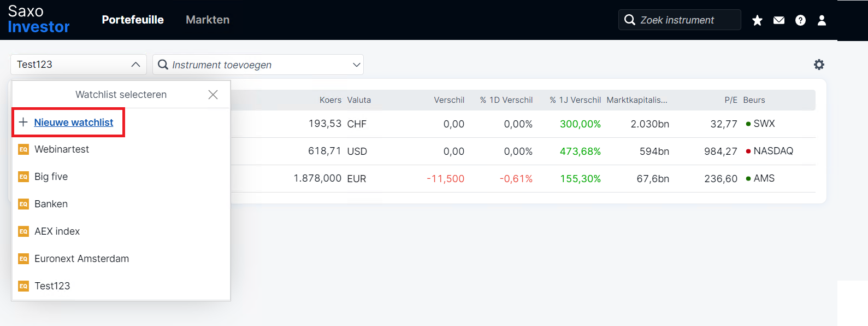The width and height of the screenshot is (868, 326).
Task: Click the 2.030bn market cap value
Action: click(650, 124)
